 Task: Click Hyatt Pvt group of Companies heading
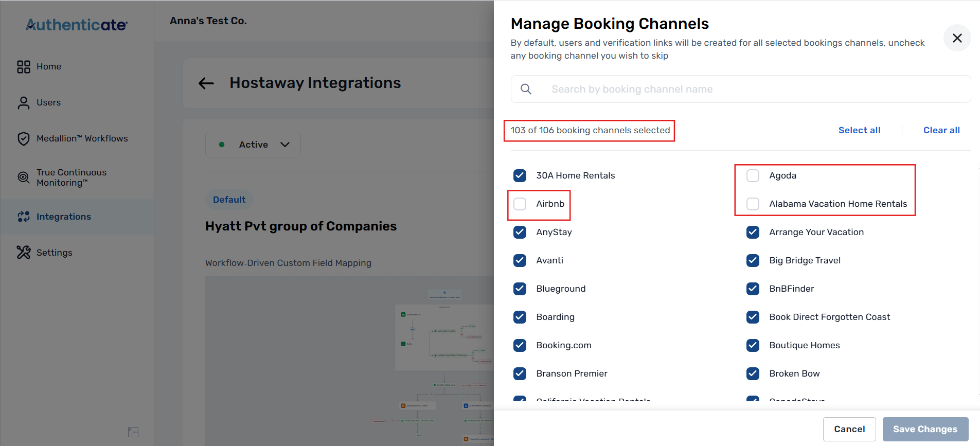[301, 226]
